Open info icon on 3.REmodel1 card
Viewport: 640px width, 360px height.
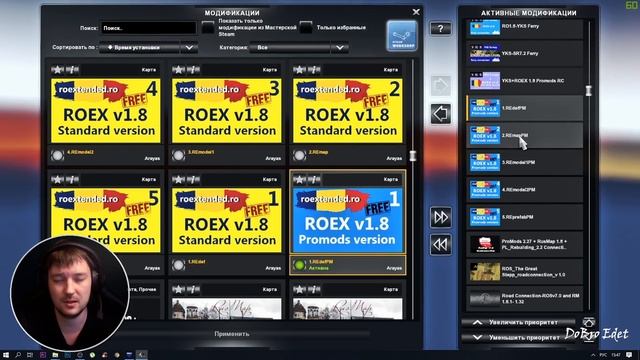(193, 70)
